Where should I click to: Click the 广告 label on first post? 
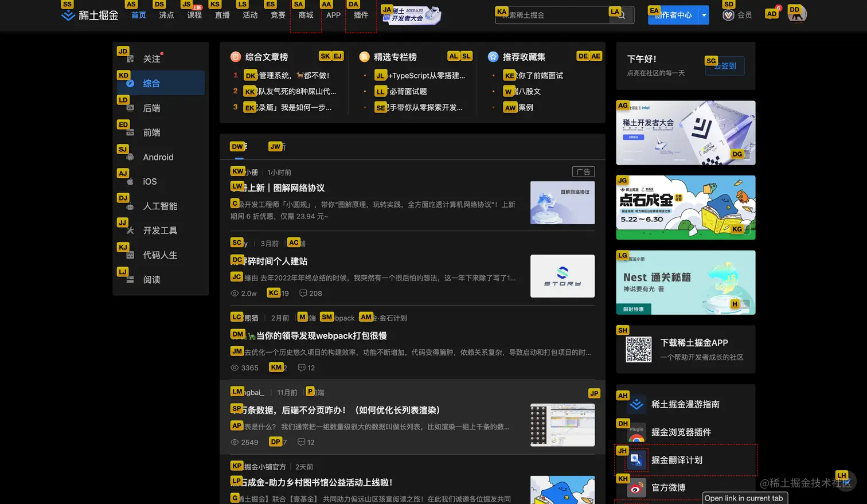click(x=584, y=171)
